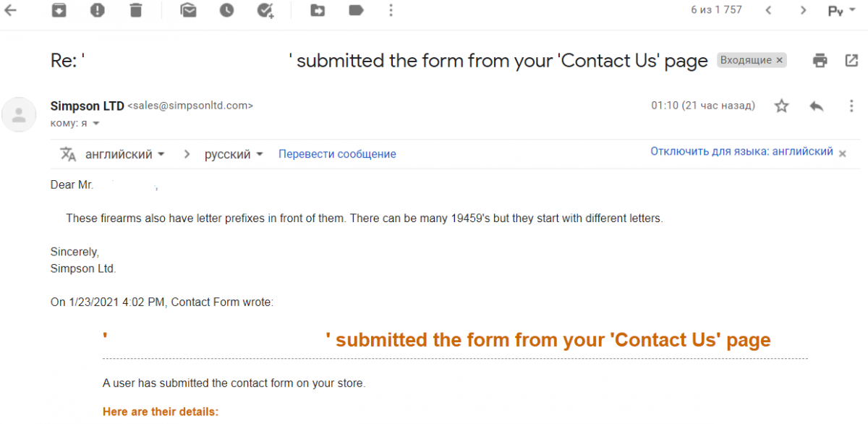Open the email in new window

pos(851,61)
